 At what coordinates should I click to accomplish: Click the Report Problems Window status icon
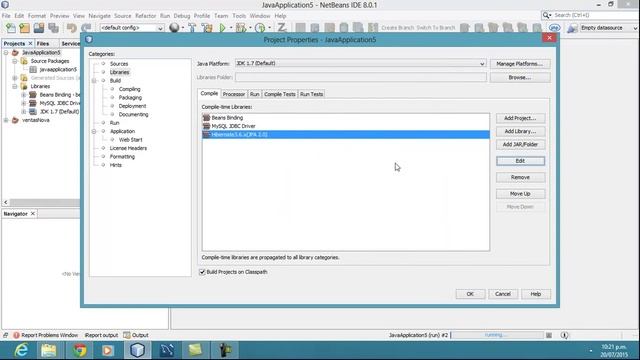[16, 335]
